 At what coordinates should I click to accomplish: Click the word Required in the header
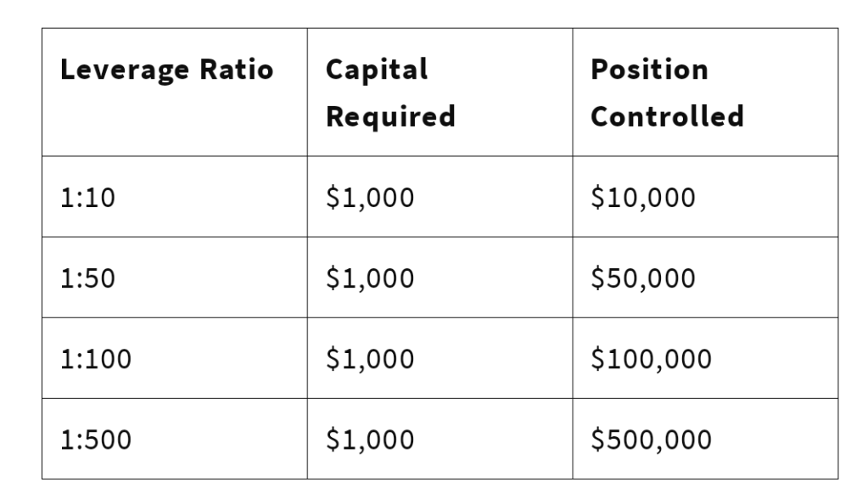(390, 115)
